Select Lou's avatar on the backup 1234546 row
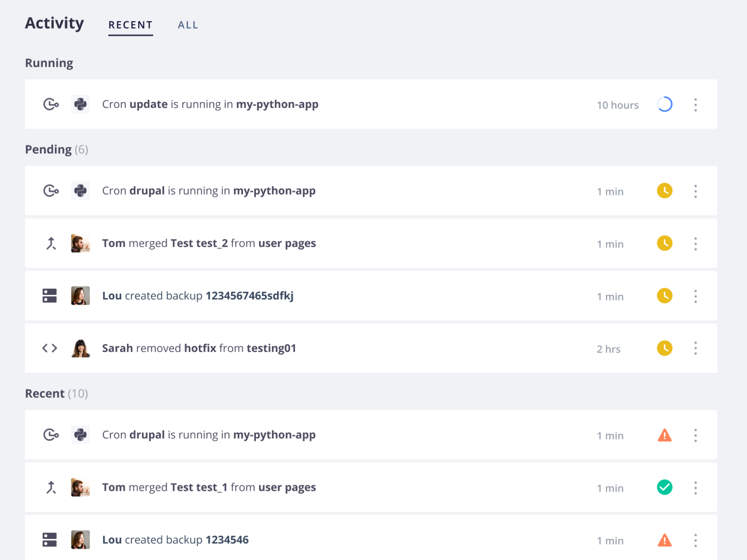 coord(80,539)
